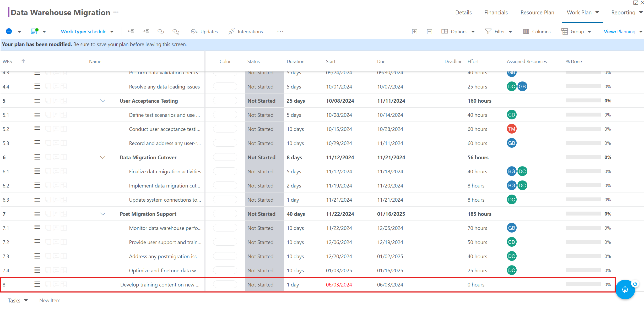The image size is (644, 309).
Task: Select the Status column header
Action: tap(253, 61)
